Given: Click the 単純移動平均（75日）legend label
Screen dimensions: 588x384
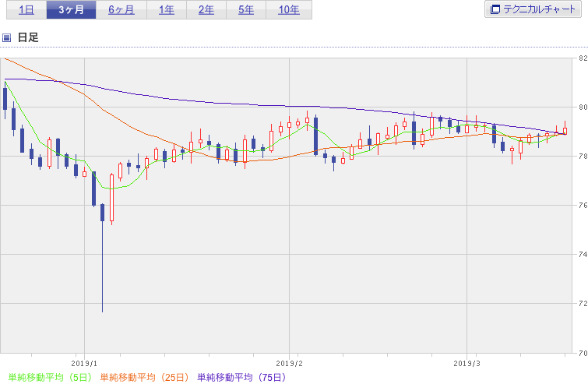Looking at the screenshot, I should pos(242,377).
